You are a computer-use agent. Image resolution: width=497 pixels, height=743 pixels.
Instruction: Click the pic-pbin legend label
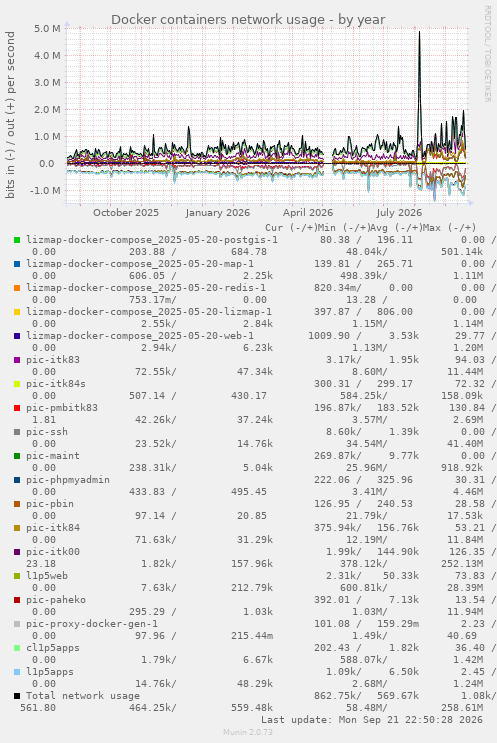[x=50, y=504]
